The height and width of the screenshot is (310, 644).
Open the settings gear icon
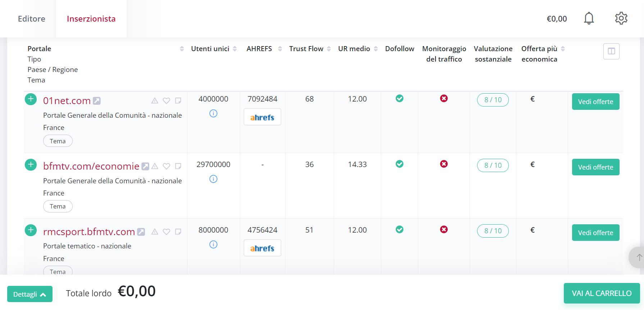(621, 18)
